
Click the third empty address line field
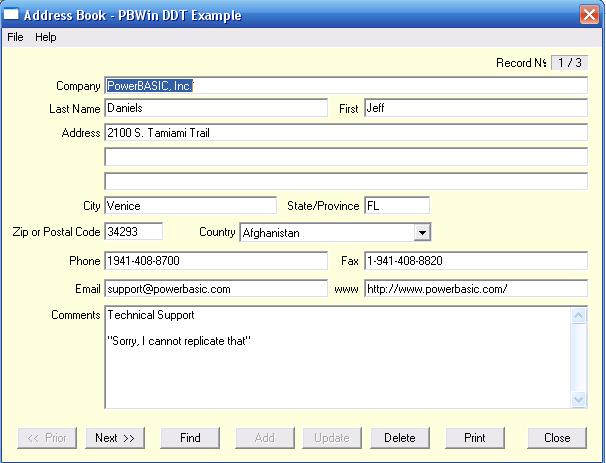346,181
